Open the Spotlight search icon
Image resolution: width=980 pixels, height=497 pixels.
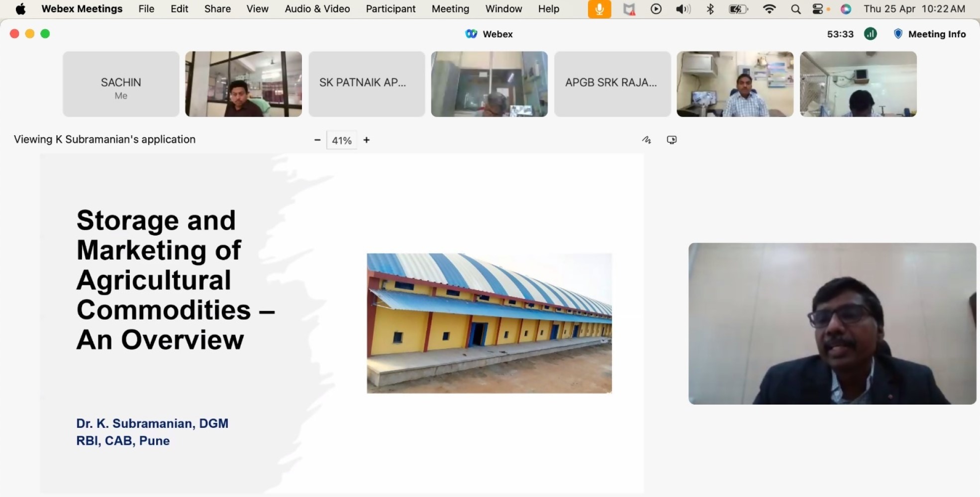795,9
